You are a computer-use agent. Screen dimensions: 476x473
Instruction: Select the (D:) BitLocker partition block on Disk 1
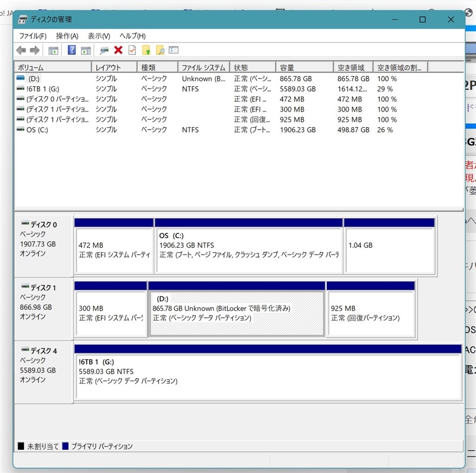click(x=237, y=309)
